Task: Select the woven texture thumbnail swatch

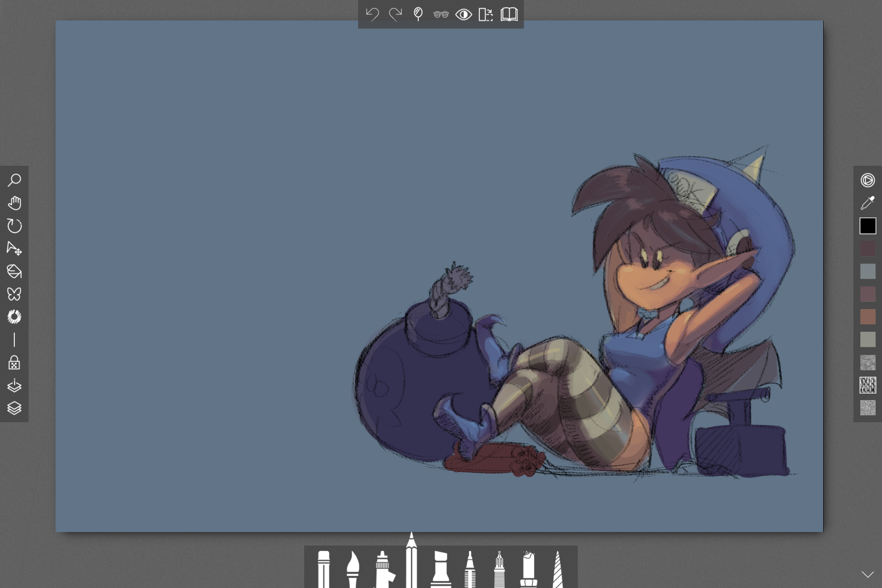Action: [x=868, y=385]
